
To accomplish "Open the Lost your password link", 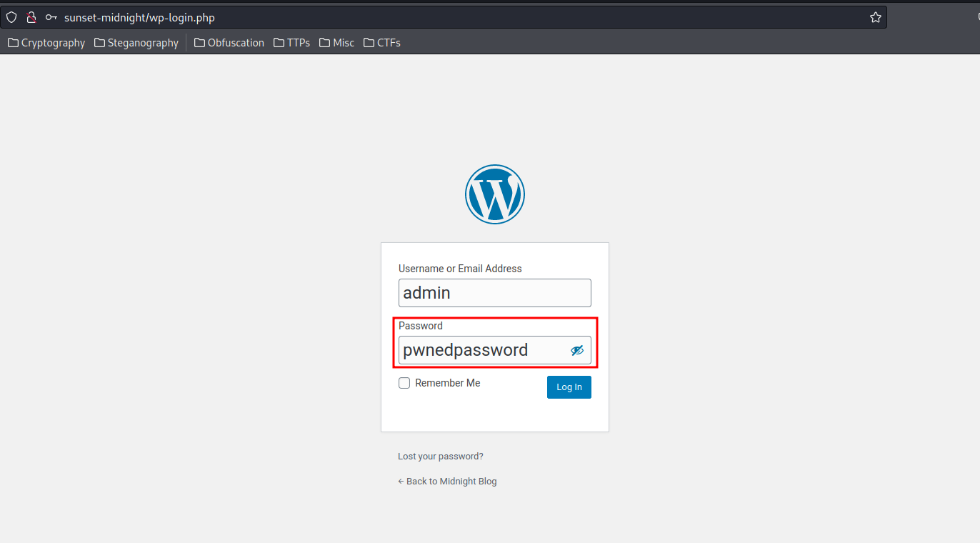I will [441, 457].
